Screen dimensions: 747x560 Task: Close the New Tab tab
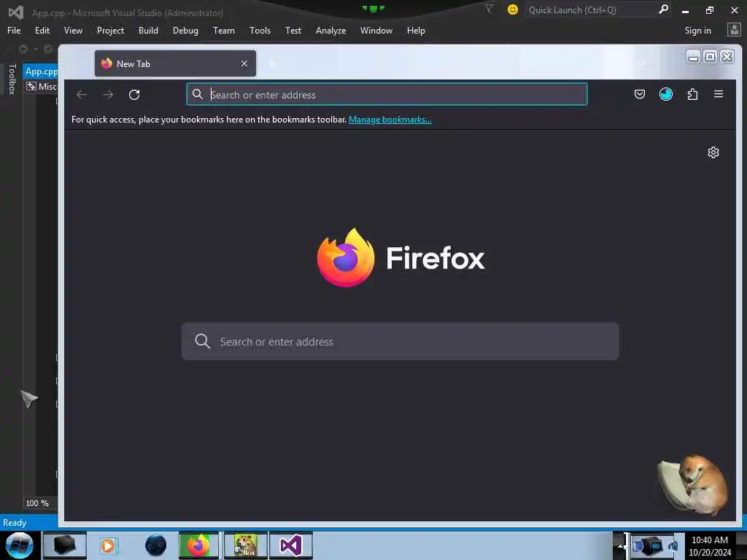[244, 63]
